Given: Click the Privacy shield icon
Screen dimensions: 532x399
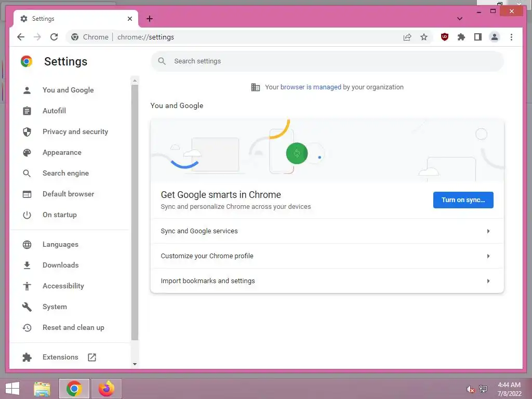Looking at the screenshot, I should click(27, 131).
